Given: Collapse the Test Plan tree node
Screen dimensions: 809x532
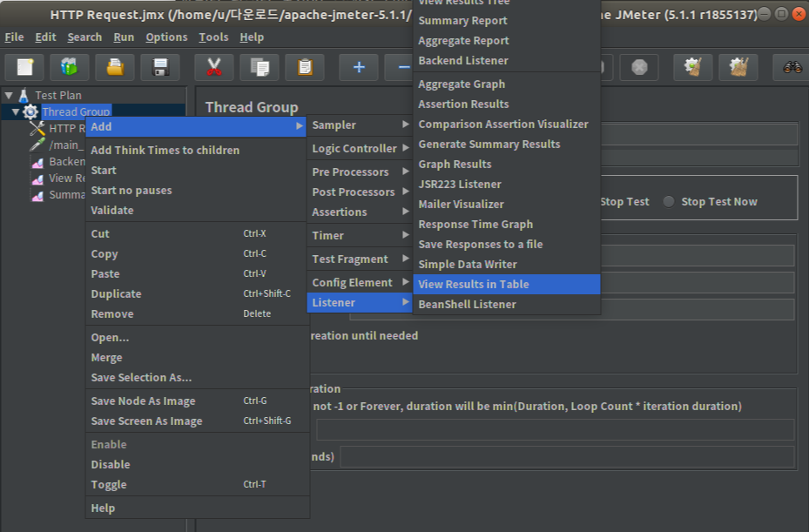Looking at the screenshot, I should [x=9, y=96].
